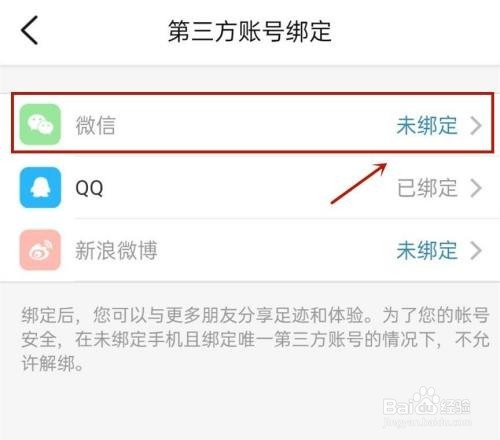Expand the QQ row chevron
This screenshot has height=440, width=500.
pyautogui.click(x=476, y=188)
